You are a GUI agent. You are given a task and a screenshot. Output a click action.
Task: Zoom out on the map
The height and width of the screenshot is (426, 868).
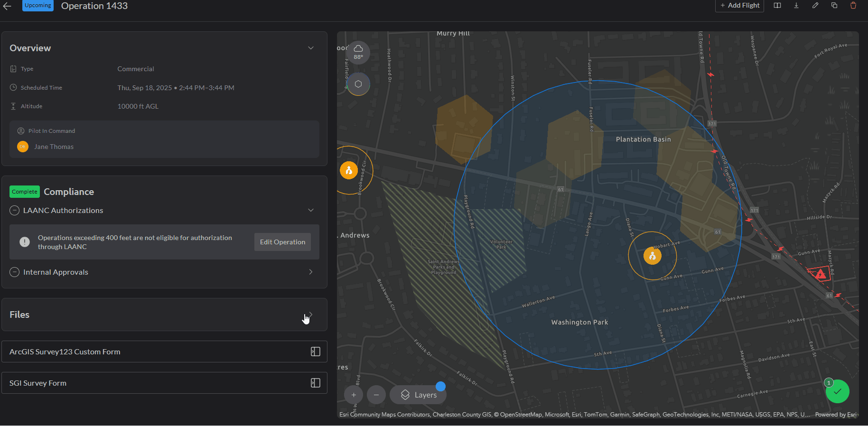376,395
